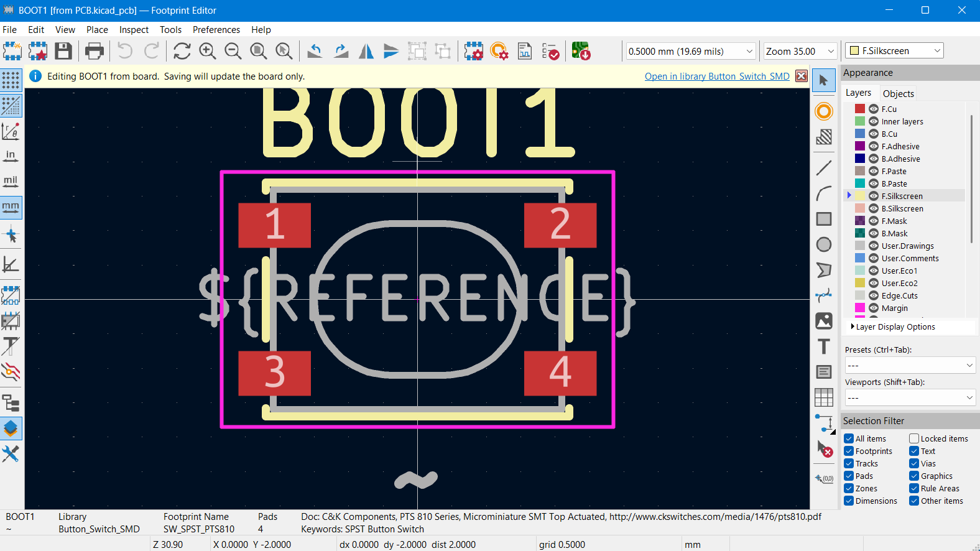Expand Layer Display Options
Screen dimensions: 980x551
pyautogui.click(x=853, y=326)
